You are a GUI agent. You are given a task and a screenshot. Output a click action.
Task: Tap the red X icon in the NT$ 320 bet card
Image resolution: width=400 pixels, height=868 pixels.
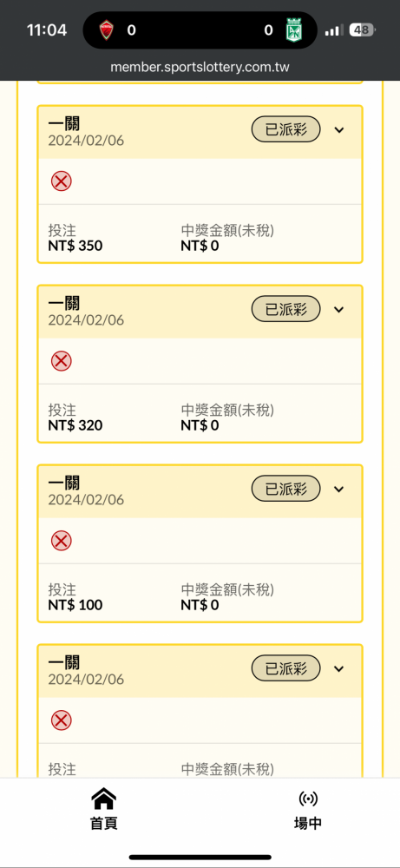tap(62, 361)
